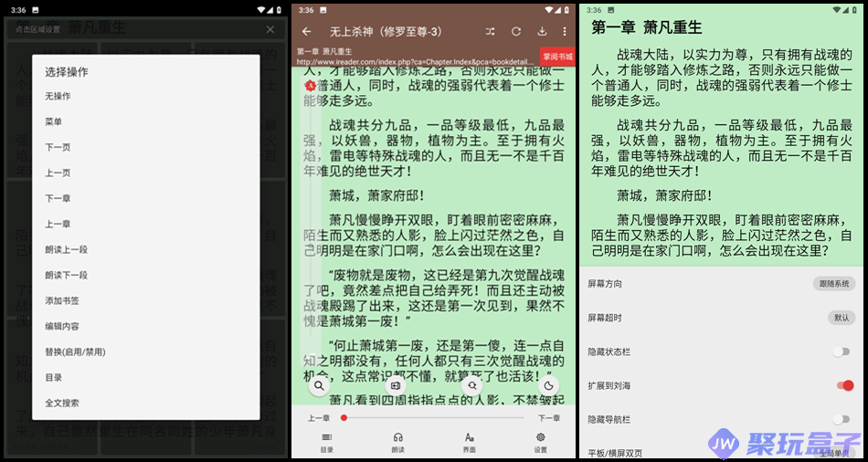Go back using the reader's arrow icon

(x=306, y=32)
